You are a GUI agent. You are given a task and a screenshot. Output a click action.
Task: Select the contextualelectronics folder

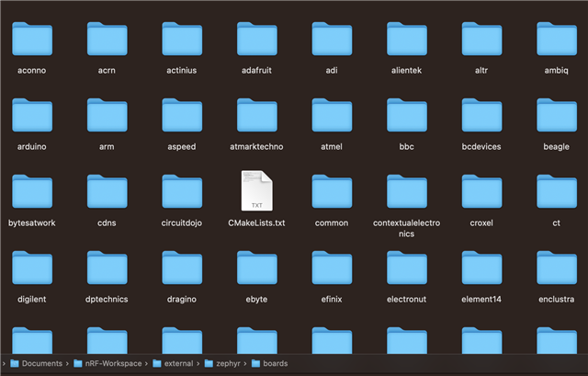click(406, 192)
